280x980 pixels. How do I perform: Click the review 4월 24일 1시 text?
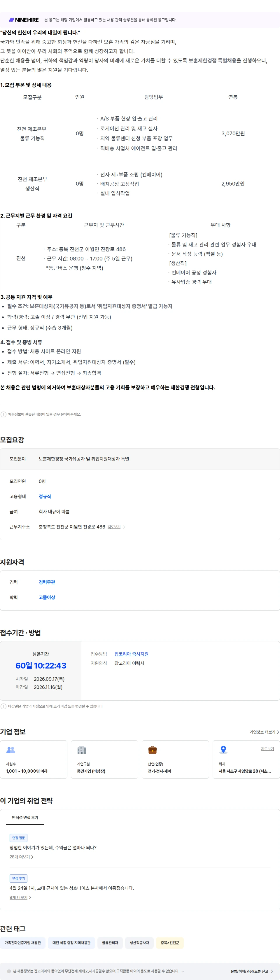pyautogui.click(x=71, y=888)
